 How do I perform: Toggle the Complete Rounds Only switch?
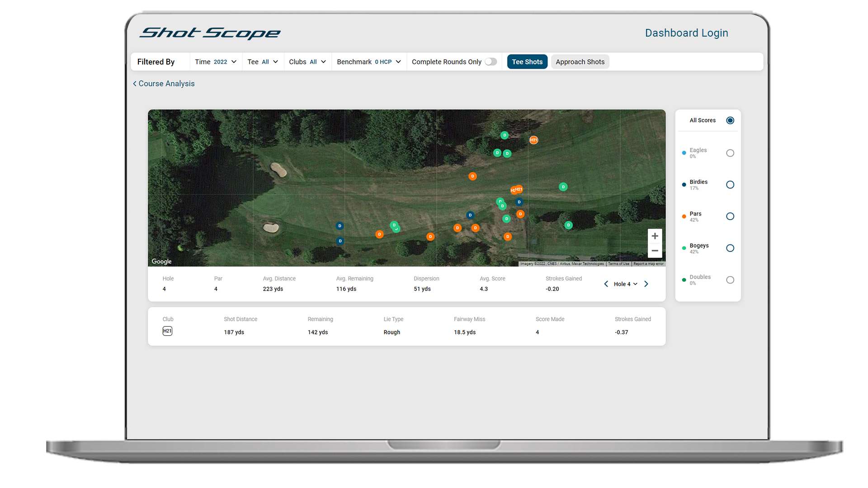[x=491, y=61]
